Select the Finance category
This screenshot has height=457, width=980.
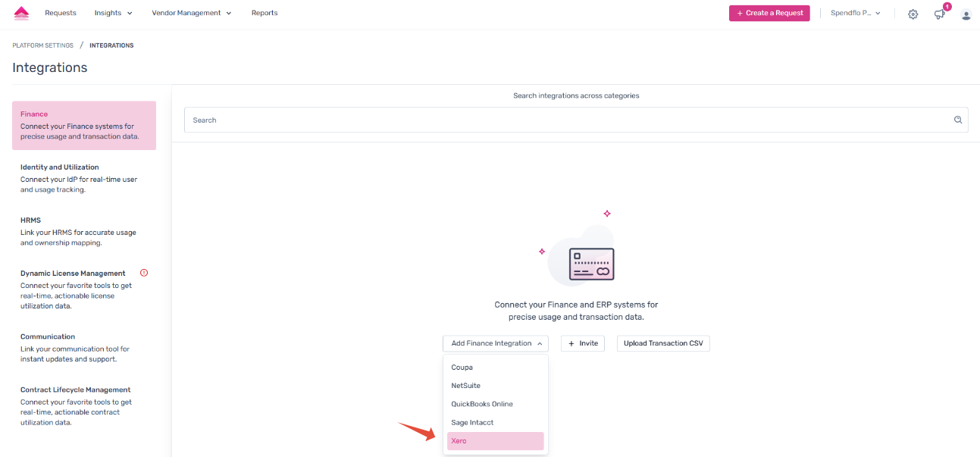coord(84,126)
